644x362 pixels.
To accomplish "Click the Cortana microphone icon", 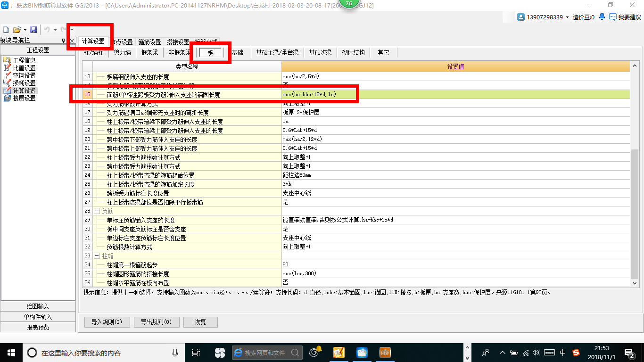I will 175,353.
